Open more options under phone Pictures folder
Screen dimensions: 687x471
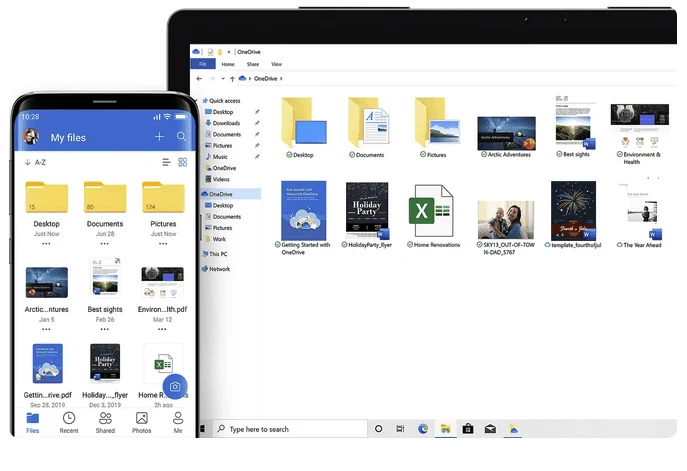(x=163, y=244)
